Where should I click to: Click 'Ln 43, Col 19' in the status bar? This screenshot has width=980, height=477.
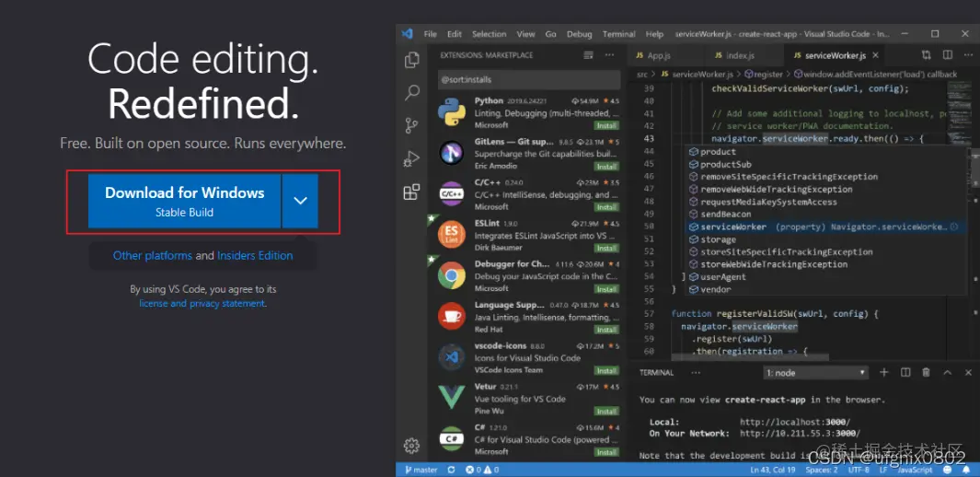pyautogui.click(x=774, y=470)
